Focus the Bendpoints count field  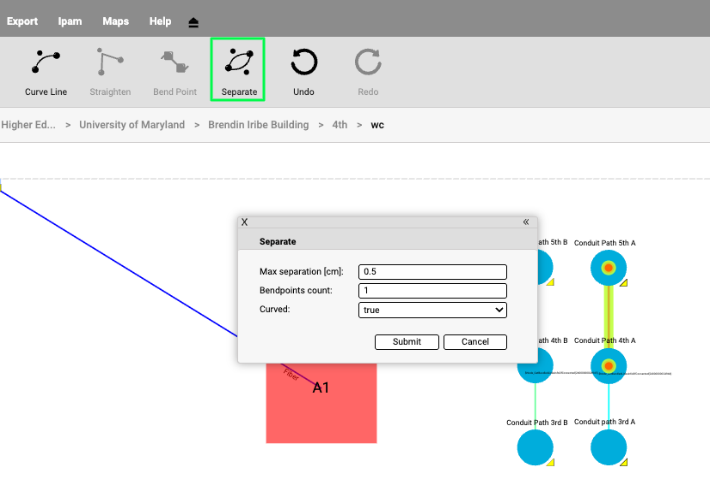point(433,291)
